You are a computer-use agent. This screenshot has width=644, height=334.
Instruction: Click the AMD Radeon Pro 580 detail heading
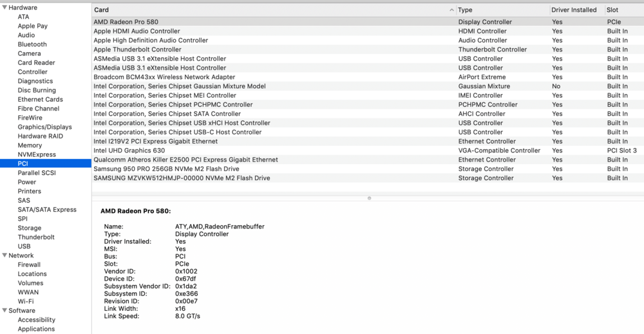pos(135,211)
